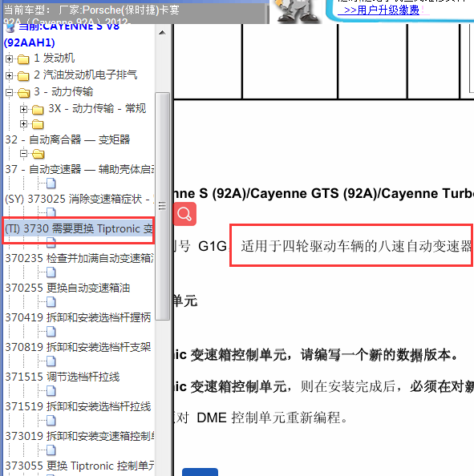Click document icon above (SY) 373025 entry

pyautogui.click(x=51, y=183)
